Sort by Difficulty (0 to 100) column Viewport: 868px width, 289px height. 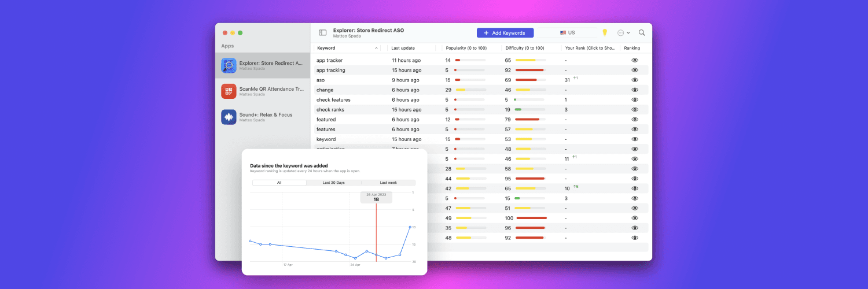tap(525, 48)
